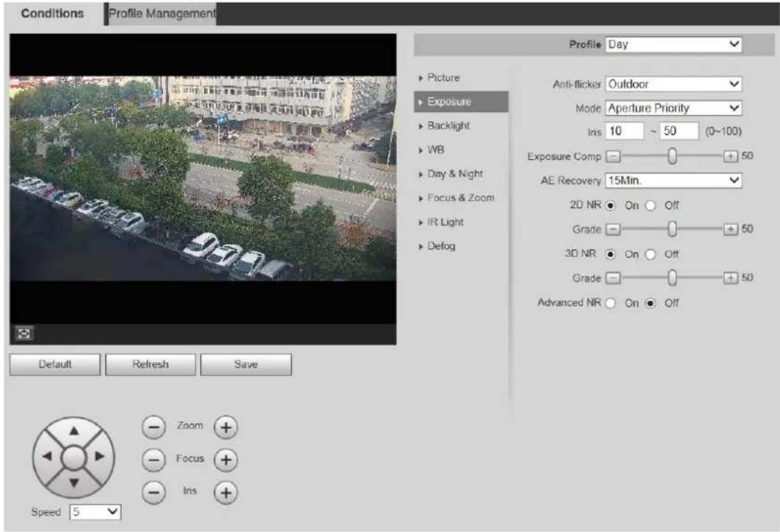Open the Profile dropdown

click(x=674, y=45)
